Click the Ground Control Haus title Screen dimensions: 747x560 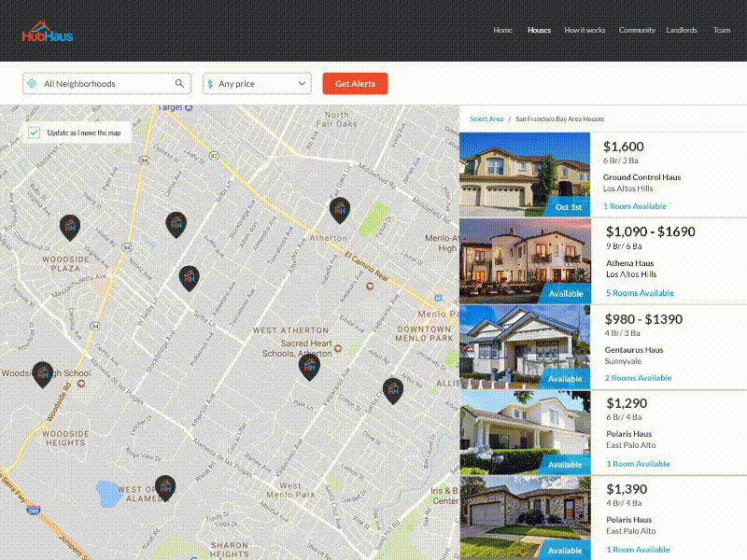tap(641, 177)
